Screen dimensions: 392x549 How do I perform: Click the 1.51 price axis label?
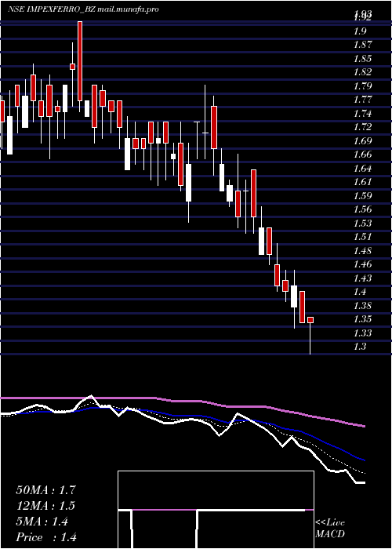click(362, 237)
